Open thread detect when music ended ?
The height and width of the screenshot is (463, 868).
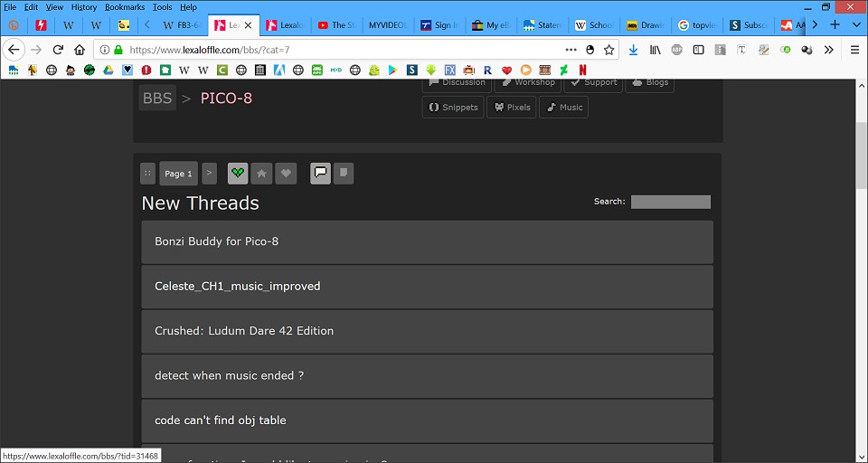(x=427, y=376)
